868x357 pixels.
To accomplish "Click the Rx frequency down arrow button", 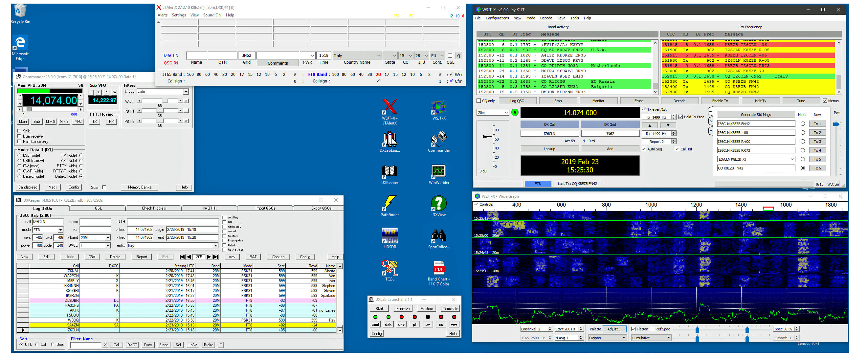I will pyautogui.click(x=668, y=125).
